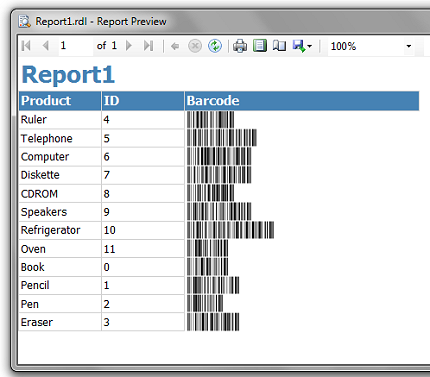Click the ID value in Ruler row
430x377 pixels.
[x=143, y=120]
